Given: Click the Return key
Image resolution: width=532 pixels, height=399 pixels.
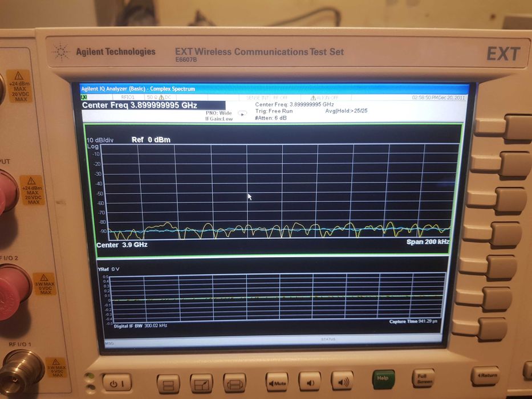Looking at the screenshot, I should 485,375.
